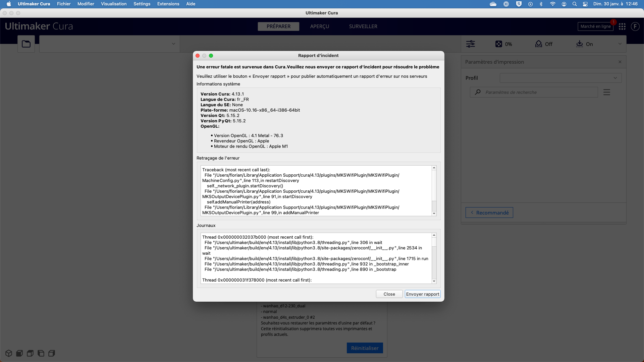Open the Settings menu
The image size is (644, 362).
coord(142,4)
